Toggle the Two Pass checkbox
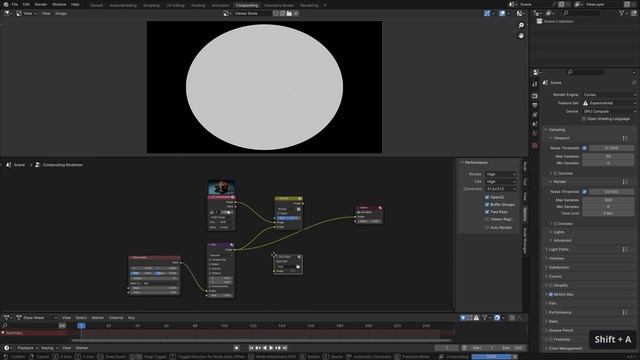Screen dimensions: 640x360 pyautogui.click(x=487, y=212)
